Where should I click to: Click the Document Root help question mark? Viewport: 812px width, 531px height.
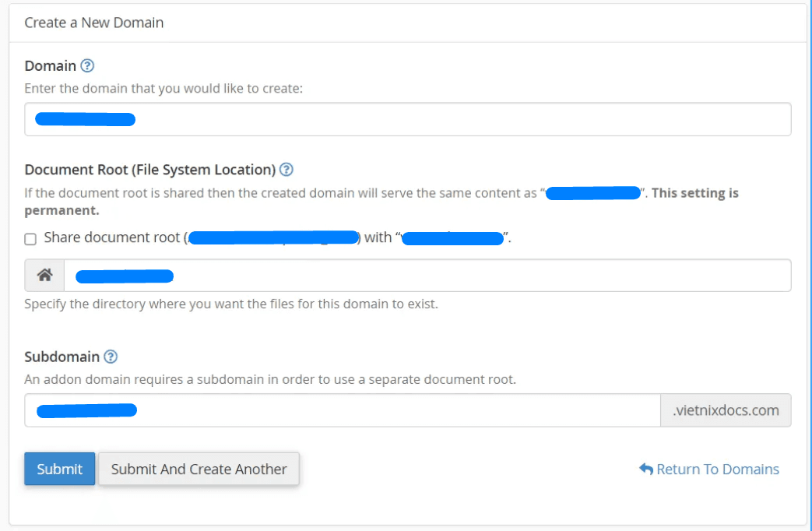(x=286, y=169)
